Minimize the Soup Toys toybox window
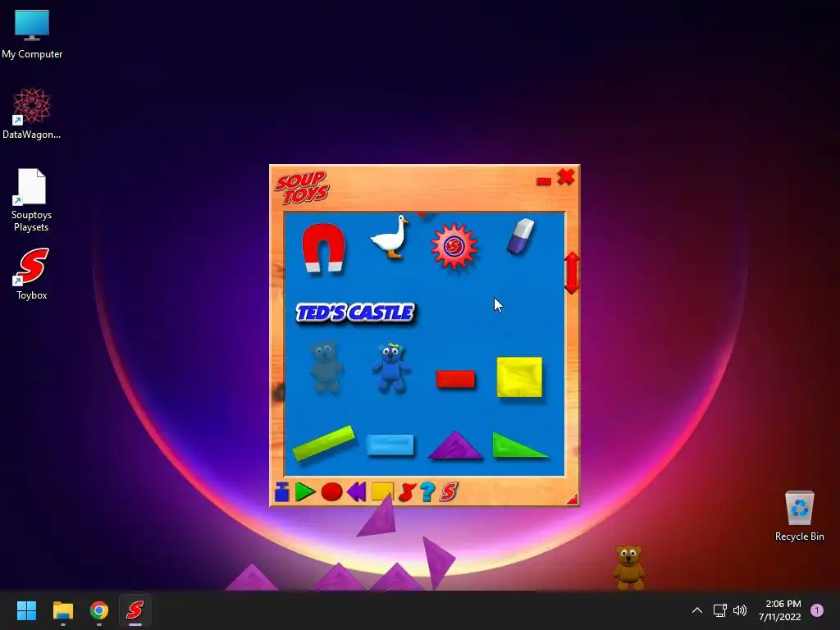The image size is (840, 630). coord(544,181)
